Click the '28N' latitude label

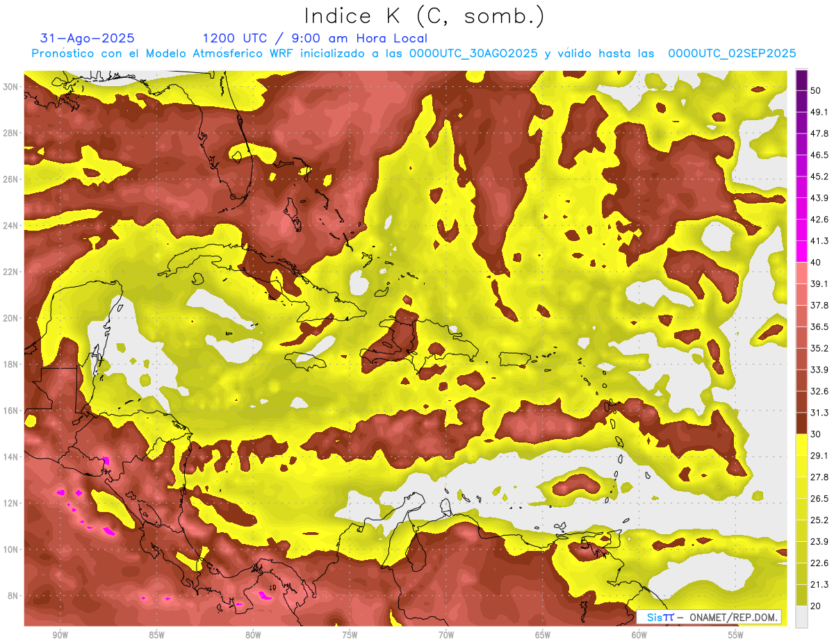[11, 133]
